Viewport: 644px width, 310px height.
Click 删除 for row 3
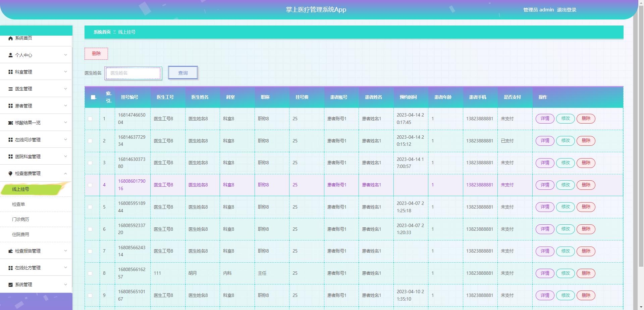pos(586,163)
